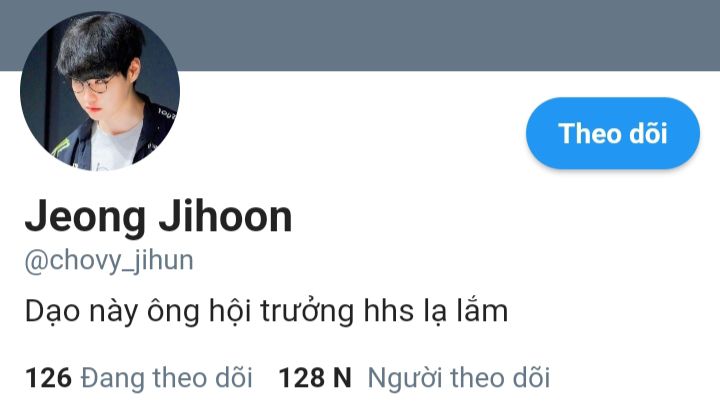Select the @chovy_jihun handle
Image resolution: width=720 pixels, height=405 pixels.
tap(109, 260)
